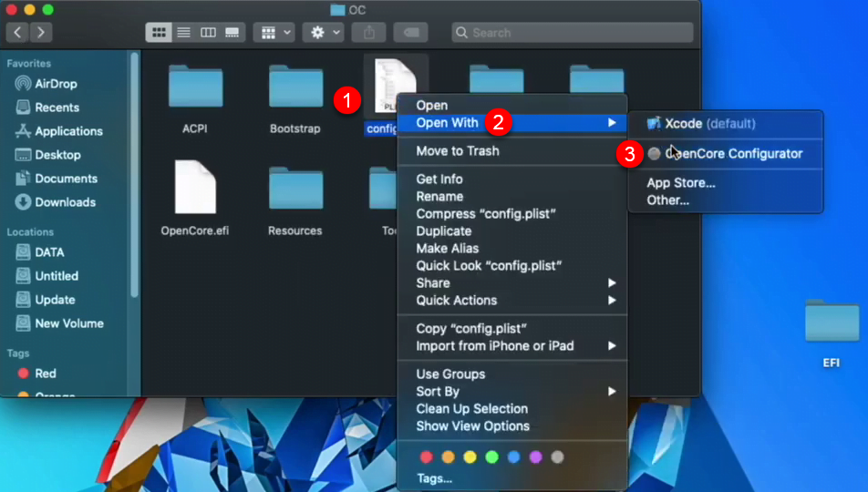The image size is (868, 492).
Task: Apply the purple tag color dot
Action: [x=535, y=457]
